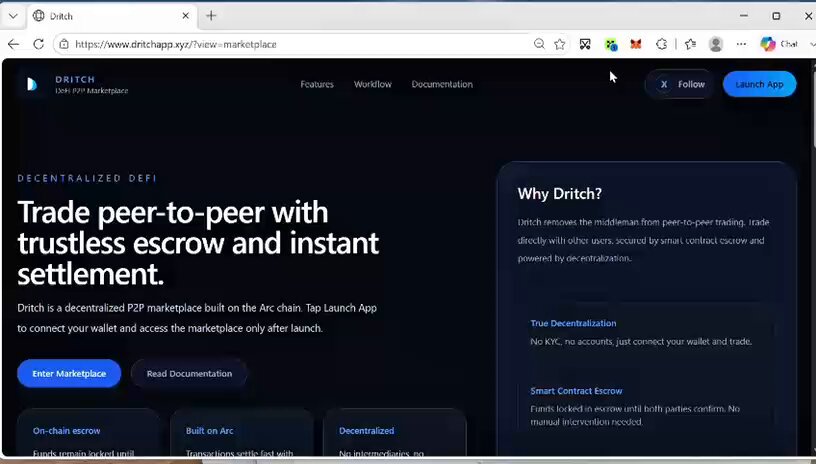Click the Smart Contract Escrow heading
Viewport: 816px width, 464px height.
pyautogui.click(x=576, y=391)
